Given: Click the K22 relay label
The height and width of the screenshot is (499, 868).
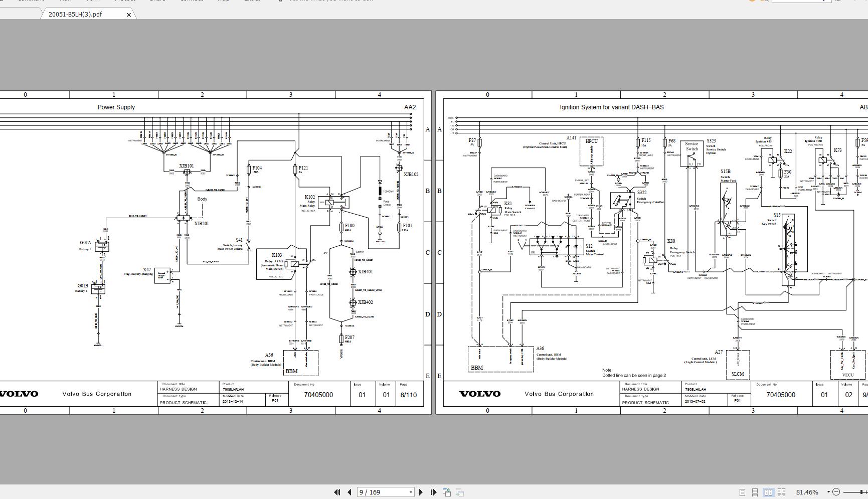Looking at the screenshot, I should pyautogui.click(x=788, y=151).
